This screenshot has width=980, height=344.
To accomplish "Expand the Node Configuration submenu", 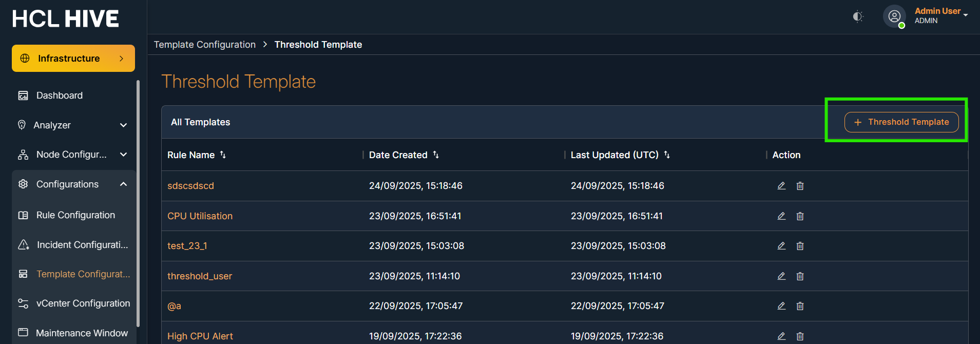I will pyautogui.click(x=123, y=155).
